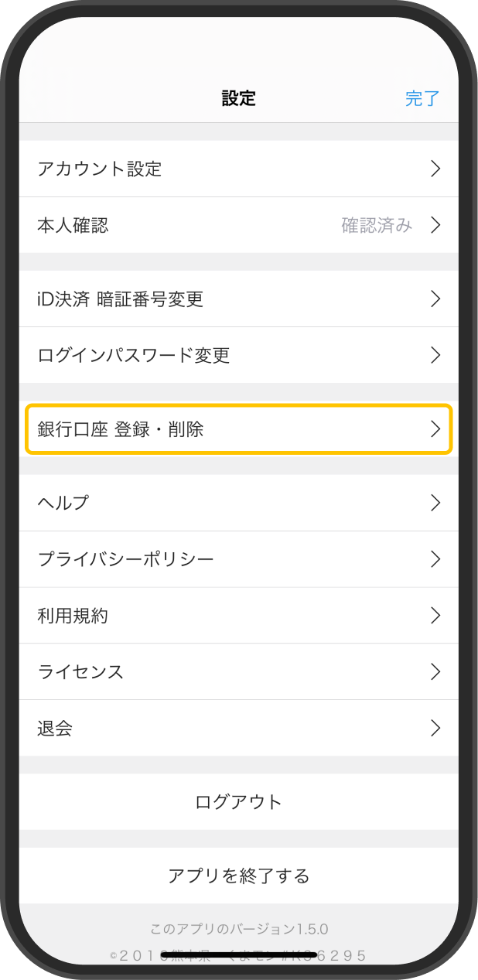This screenshot has height=980, width=478.
Task: Tap chevron on iD決済 暗証番号変更 row
Action: click(435, 299)
